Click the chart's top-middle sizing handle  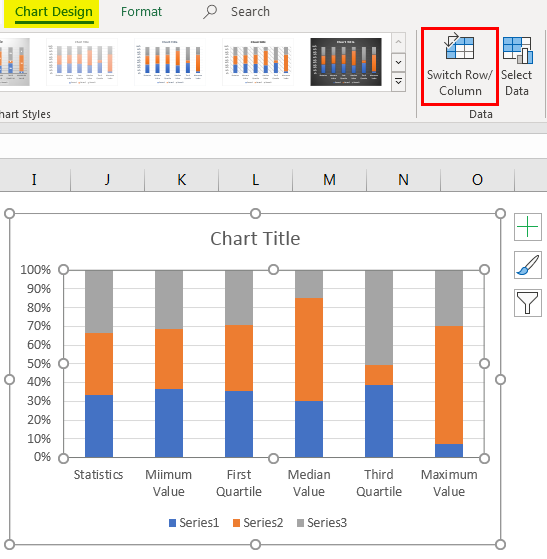click(x=255, y=214)
